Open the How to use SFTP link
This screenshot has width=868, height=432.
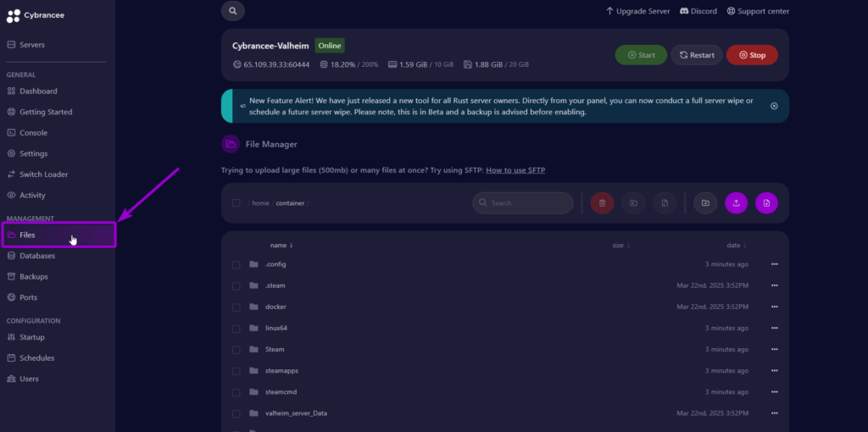515,170
